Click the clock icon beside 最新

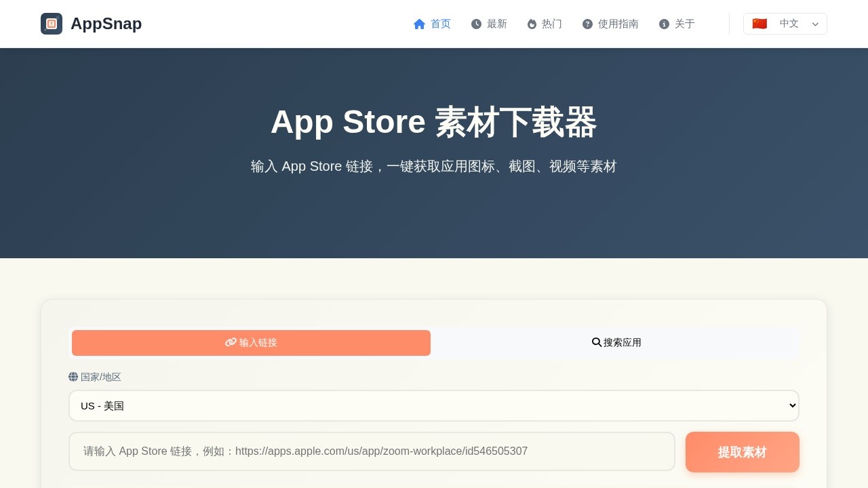click(476, 24)
